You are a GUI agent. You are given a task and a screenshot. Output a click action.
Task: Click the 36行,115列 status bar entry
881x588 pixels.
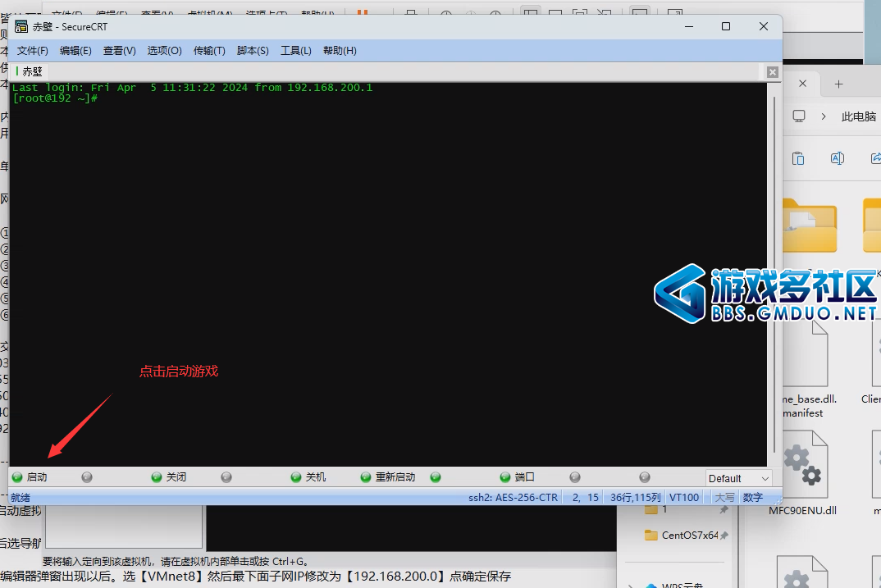pos(636,498)
